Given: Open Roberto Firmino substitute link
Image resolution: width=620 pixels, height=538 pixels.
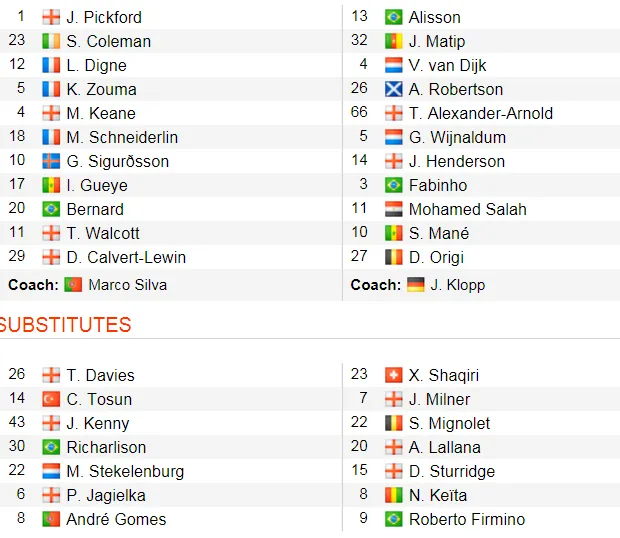Looking at the screenshot, I should [x=466, y=519].
